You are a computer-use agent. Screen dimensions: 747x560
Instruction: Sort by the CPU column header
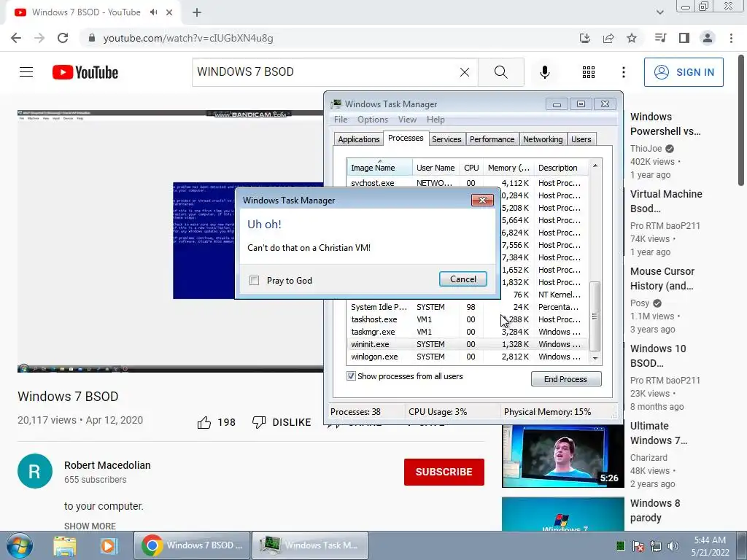(x=472, y=168)
